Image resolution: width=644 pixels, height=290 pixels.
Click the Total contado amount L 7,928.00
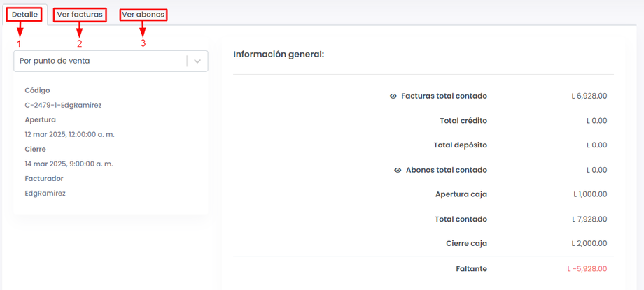589,219
